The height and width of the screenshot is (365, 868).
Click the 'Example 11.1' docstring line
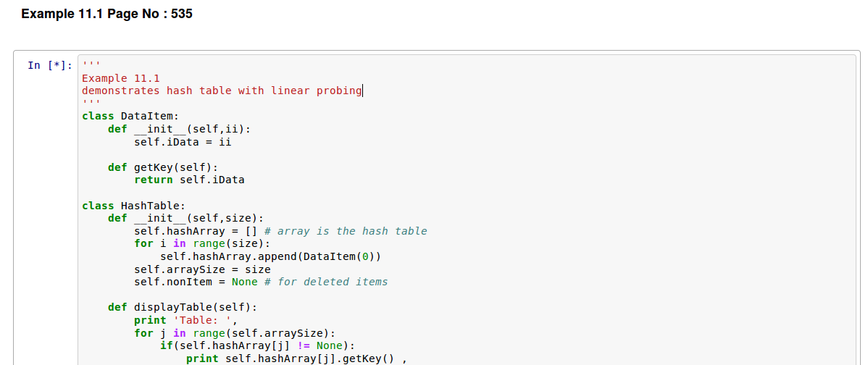point(121,78)
